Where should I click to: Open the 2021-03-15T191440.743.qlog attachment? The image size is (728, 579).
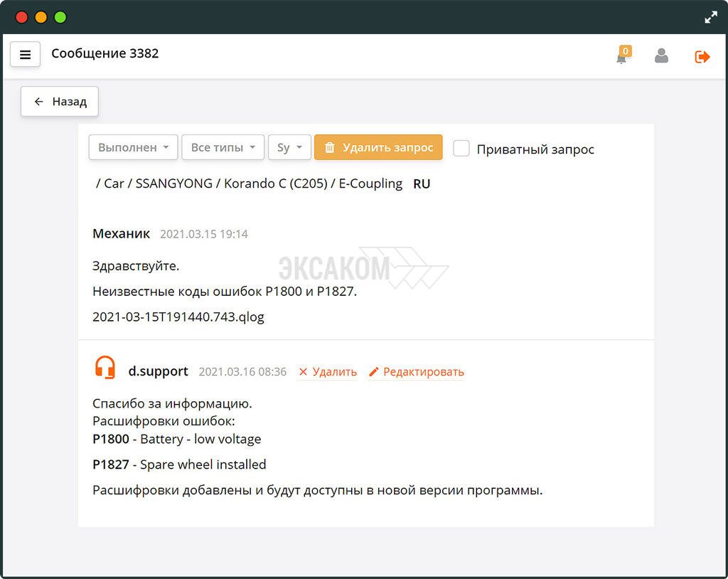click(178, 317)
